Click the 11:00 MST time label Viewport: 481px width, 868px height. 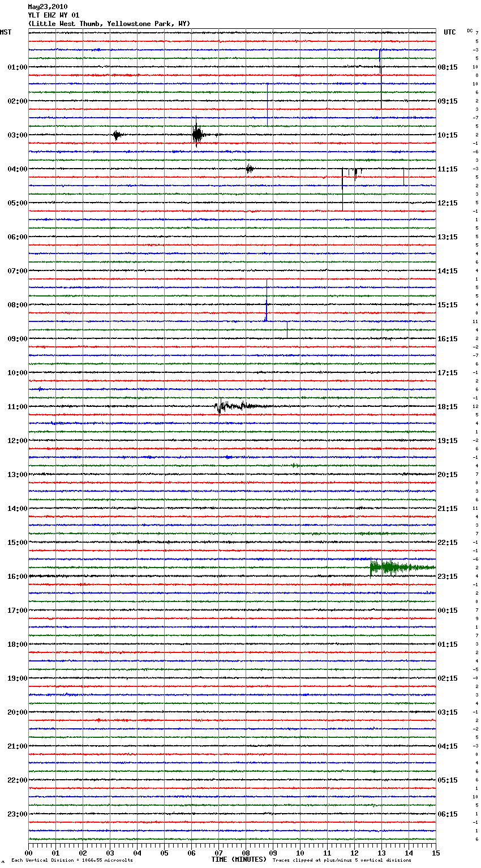[x=18, y=407]
